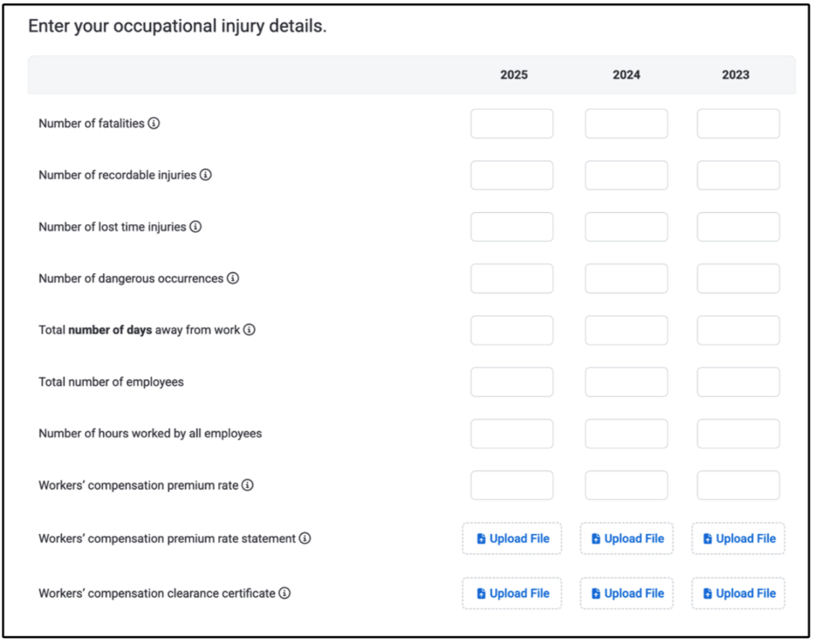Focus 2023 compensation premium rate field
Image resolution: width=817 pixels, height=644 pixels.
click(x=738, y=485)
